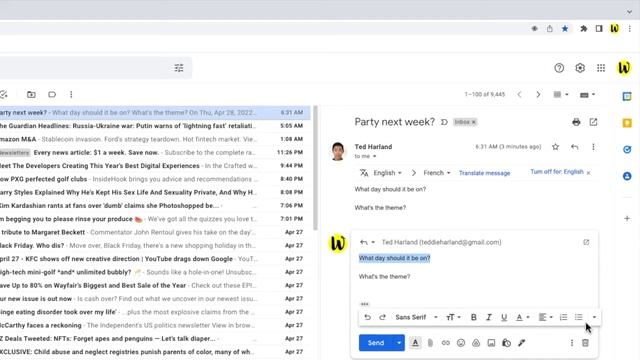The width and height of the screenshot is (640, 360).
Task: Remove the Inbox label from the conversation
Action: 474,122
